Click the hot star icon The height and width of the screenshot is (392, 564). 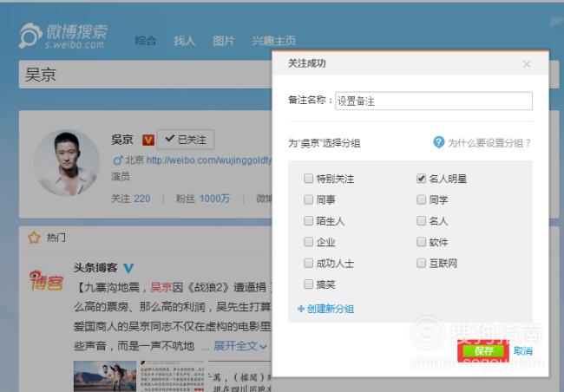point(34,238)
